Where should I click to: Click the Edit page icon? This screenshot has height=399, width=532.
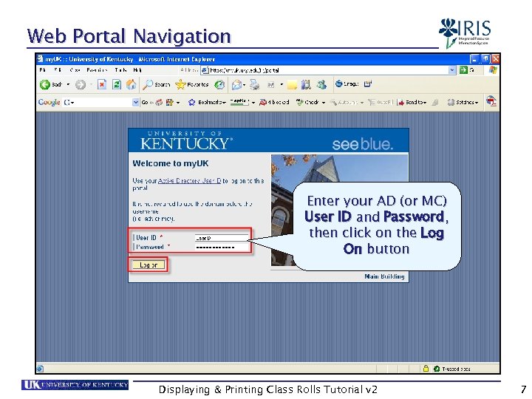270,84
